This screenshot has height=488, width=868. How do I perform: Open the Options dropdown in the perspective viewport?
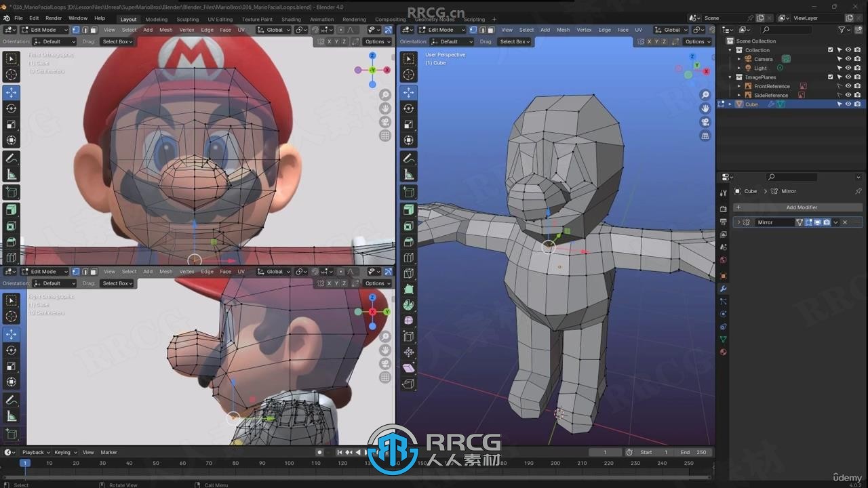click(x=696, y=41)
